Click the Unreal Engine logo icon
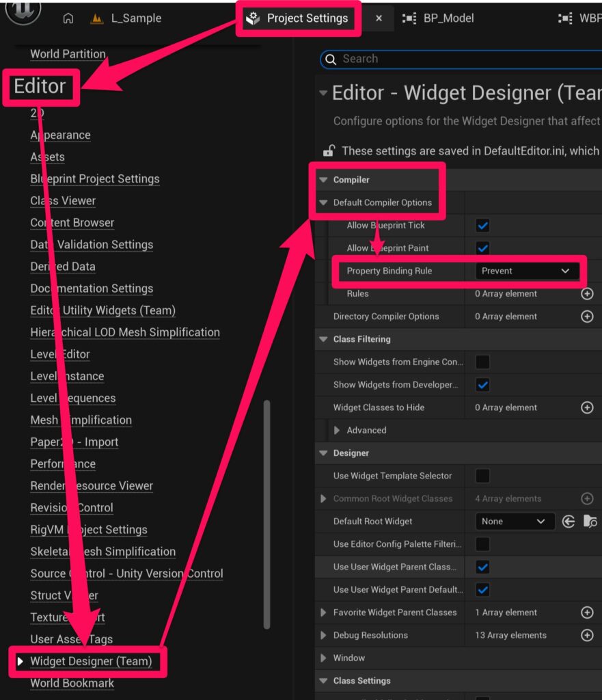This screenshot has width=602, height=700. pos(23,10)
